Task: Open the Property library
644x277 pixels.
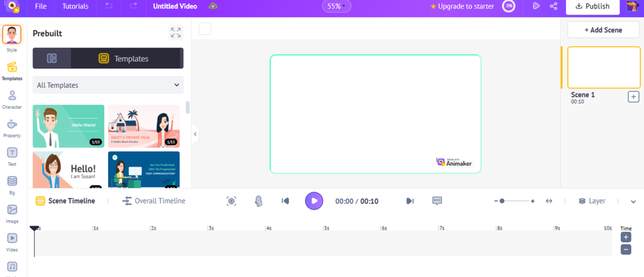Action: pos(12,128)
